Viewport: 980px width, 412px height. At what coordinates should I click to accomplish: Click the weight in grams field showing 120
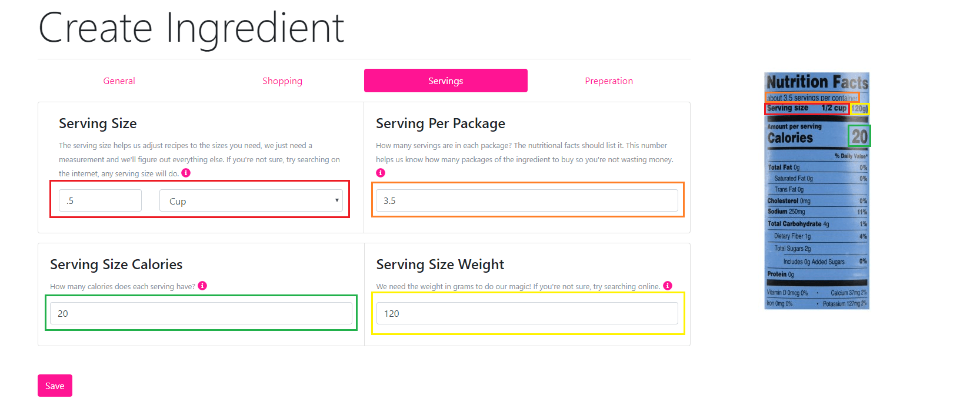[x=526, y=313]
